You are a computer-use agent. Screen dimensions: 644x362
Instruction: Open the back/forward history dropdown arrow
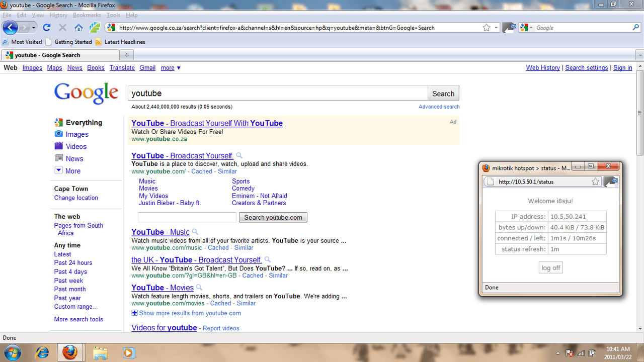point(34,28)
